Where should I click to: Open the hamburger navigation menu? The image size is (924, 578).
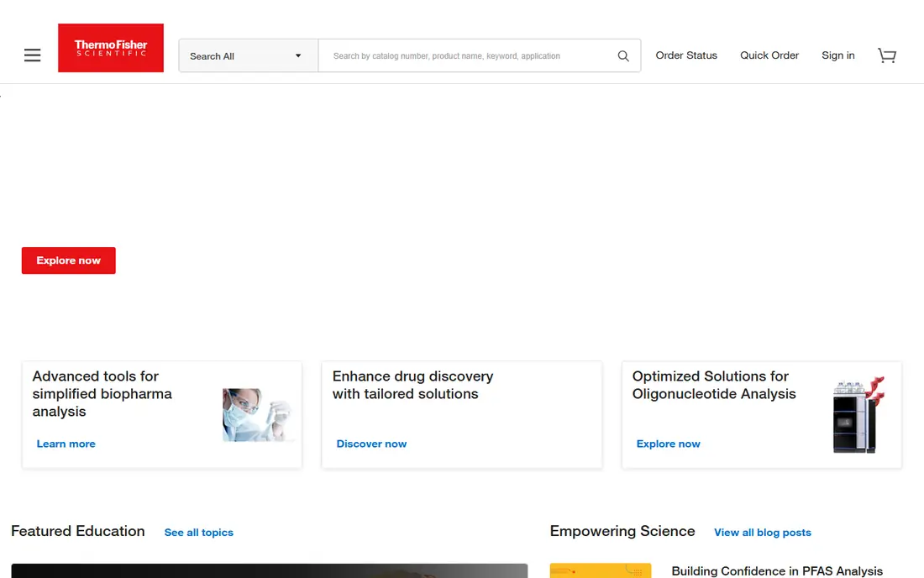[33, 55]
